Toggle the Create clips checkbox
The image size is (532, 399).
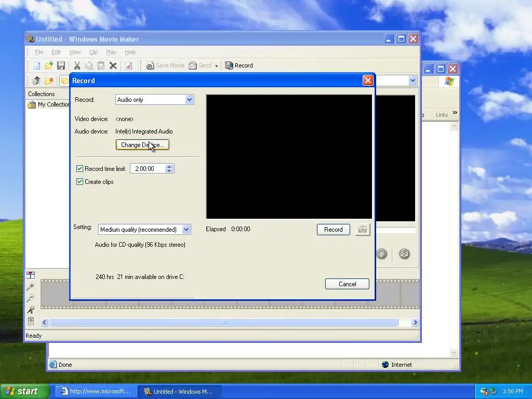tap(79, 182)
